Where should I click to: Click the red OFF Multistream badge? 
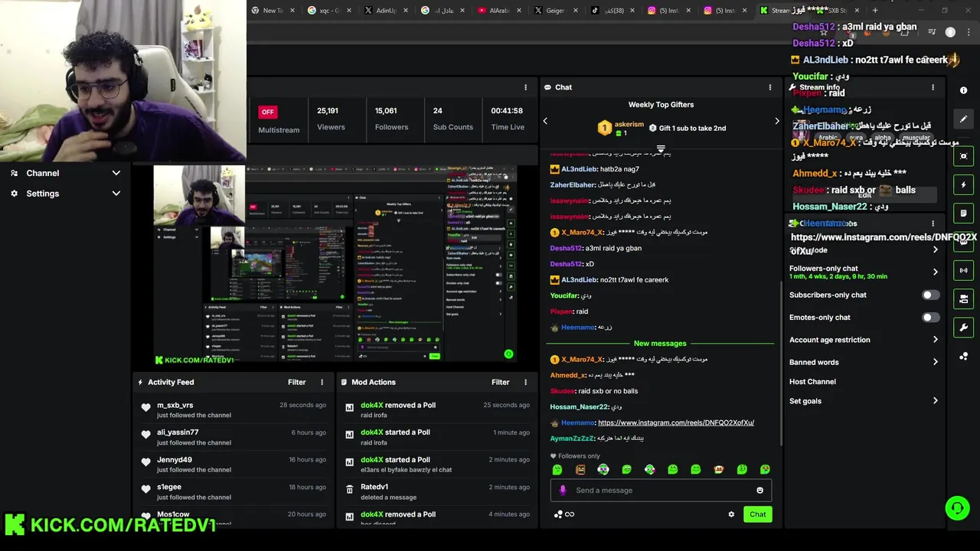[x=267, y=112]
